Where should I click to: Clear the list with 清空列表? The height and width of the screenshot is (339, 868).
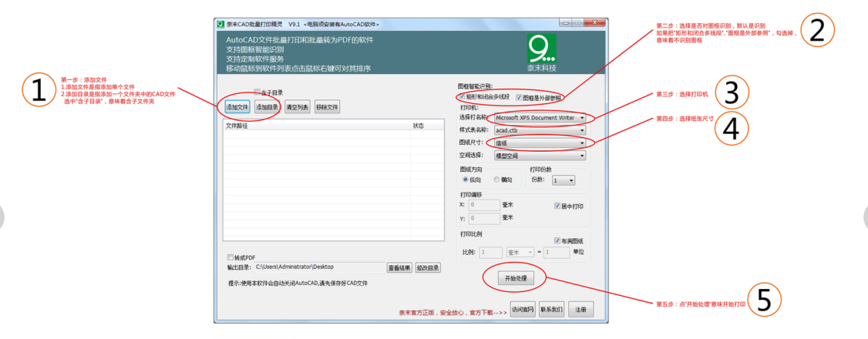[298, 107]
